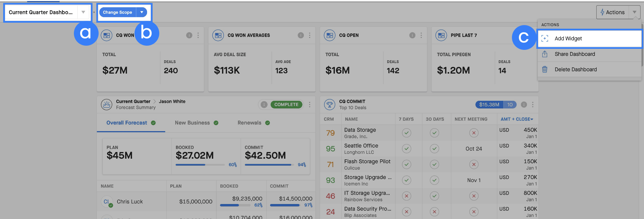The width and height of the screenshot is (644, 219).
Task: Expand the Change Scope dropdown arrow
Action: [x=141, y=12]
